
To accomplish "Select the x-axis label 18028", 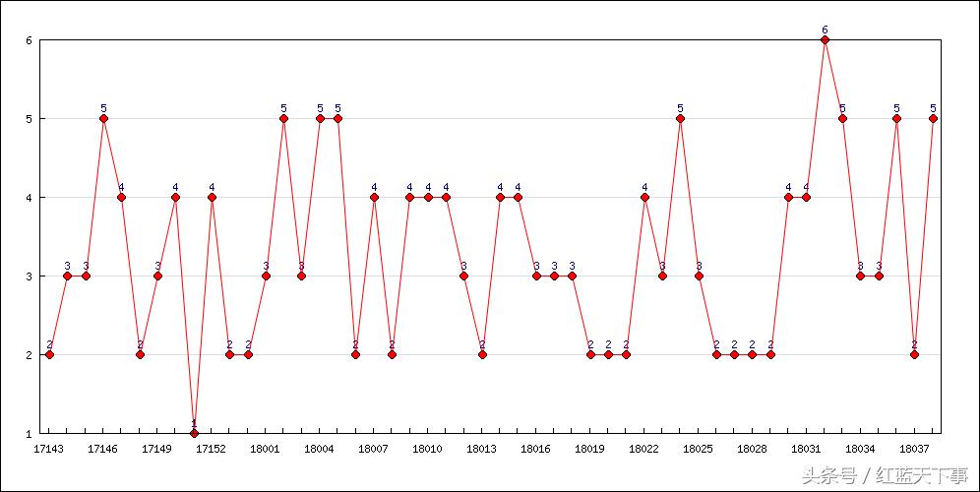I will tap(753, 449).
